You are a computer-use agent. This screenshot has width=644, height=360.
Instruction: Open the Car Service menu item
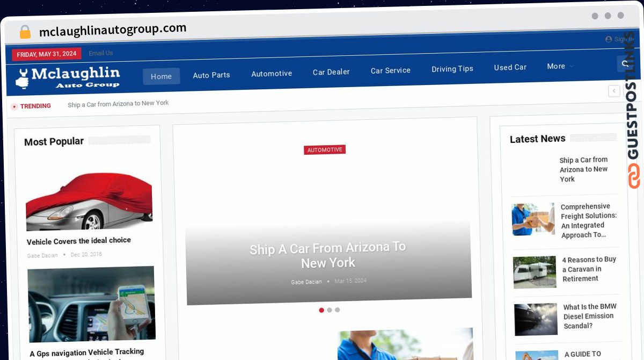point(391,70)
